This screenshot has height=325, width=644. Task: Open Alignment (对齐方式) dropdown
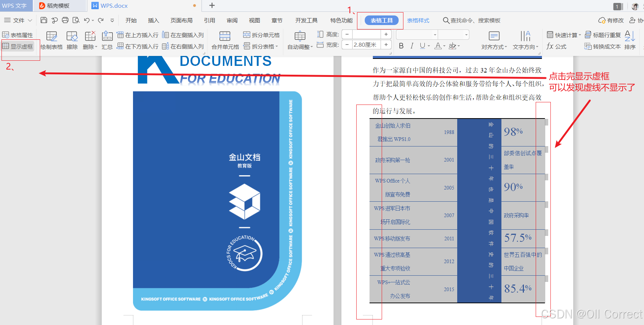pyautogui.click(x=494, y=41)
